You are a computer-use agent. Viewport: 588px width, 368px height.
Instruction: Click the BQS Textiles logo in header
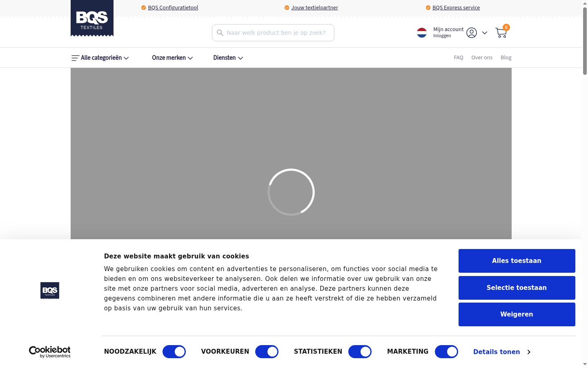click(x=92, y=18)
